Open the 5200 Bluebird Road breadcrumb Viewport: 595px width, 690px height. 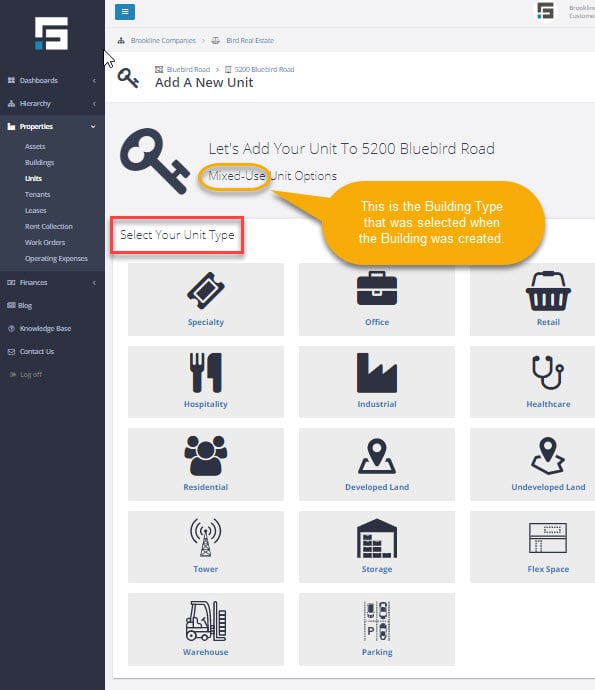264,70
